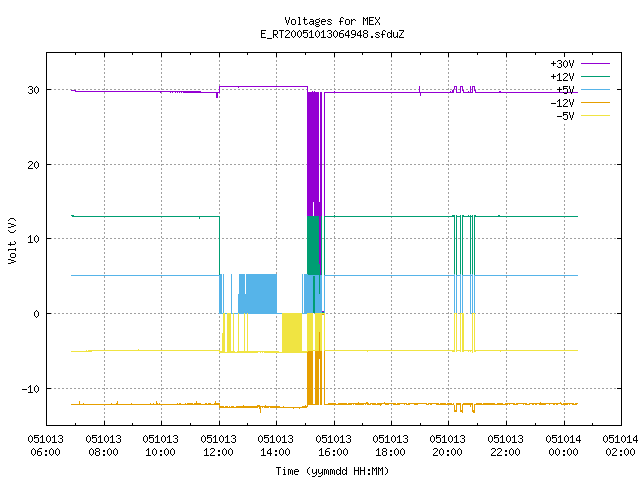
Task: Click the x-axis label 051013 16:00
Action: point(334,446)
